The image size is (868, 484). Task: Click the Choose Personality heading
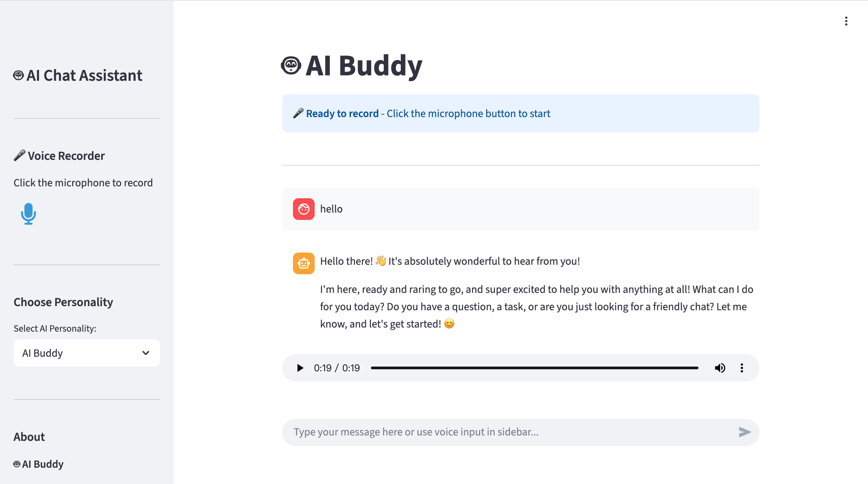coord(63,302)
